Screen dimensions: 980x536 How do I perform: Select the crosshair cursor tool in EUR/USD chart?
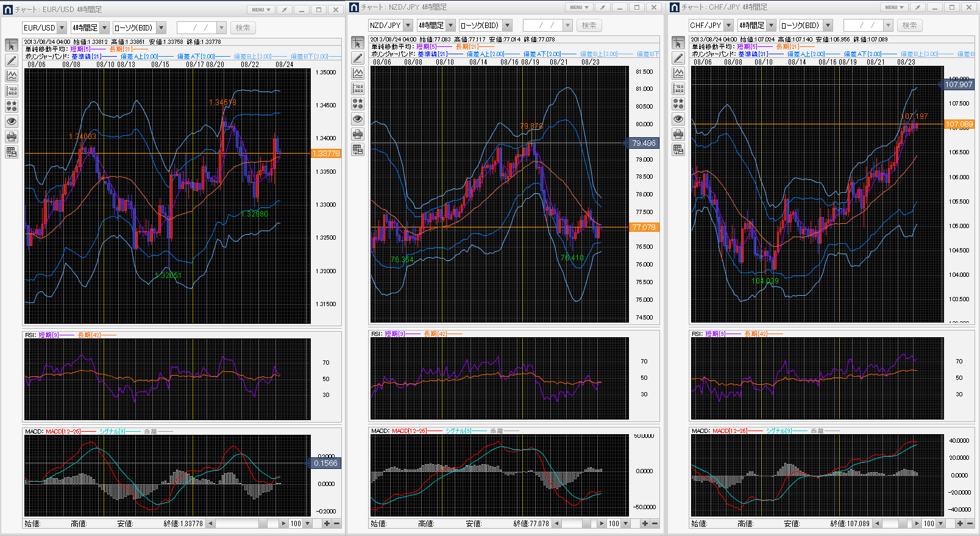pyautogui.click(x=12, y=46)
